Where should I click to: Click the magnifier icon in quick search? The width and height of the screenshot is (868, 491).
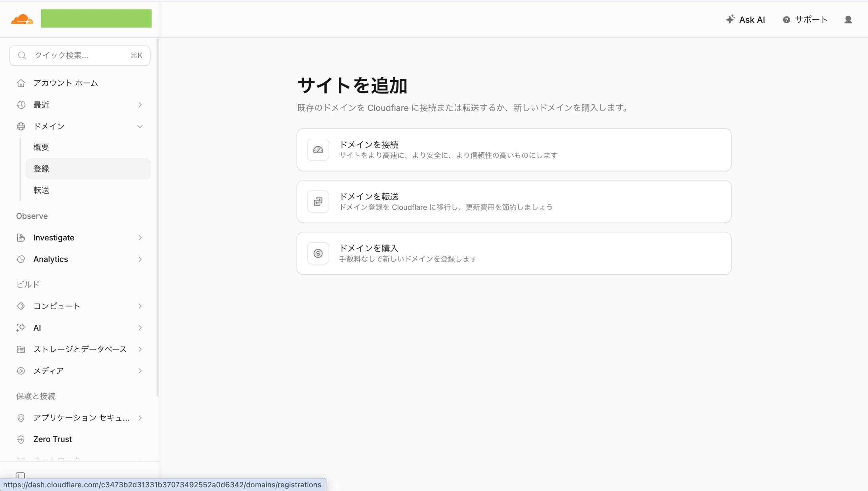pyautogui.click(x=22, y=55)
